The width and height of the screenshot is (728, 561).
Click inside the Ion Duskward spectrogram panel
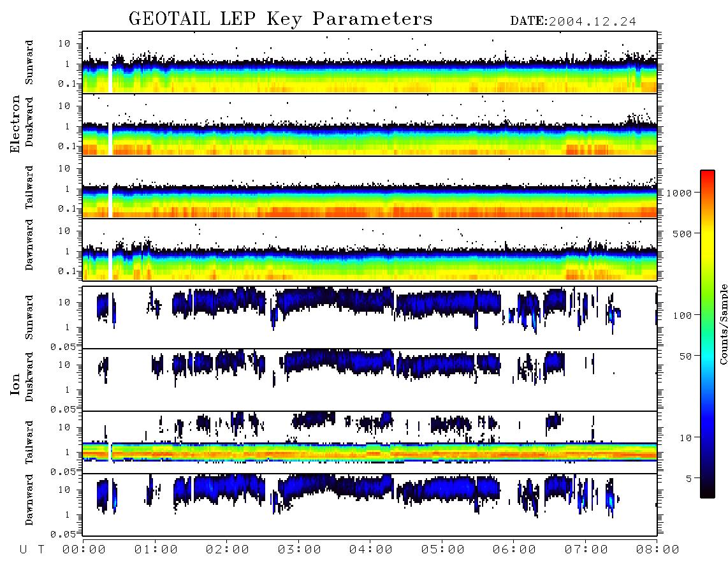tap(370, 380)
